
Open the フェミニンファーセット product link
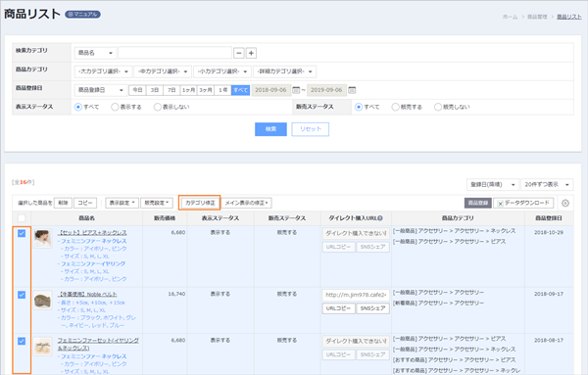click(x=98, y=345)
